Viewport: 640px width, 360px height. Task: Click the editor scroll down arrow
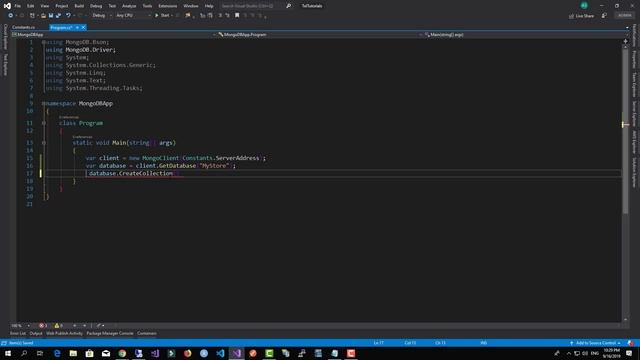[625, 320]
